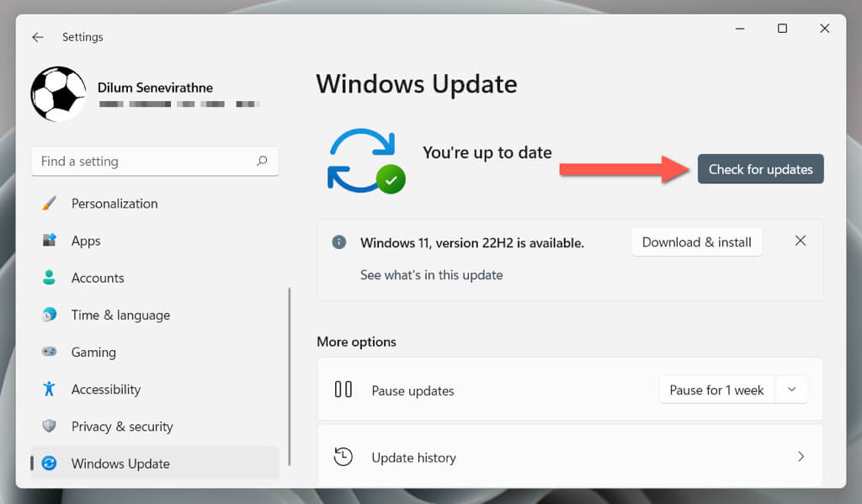Click the Time & language globe icon
Viewport: 862px width, 504px height.
(49, 315)
